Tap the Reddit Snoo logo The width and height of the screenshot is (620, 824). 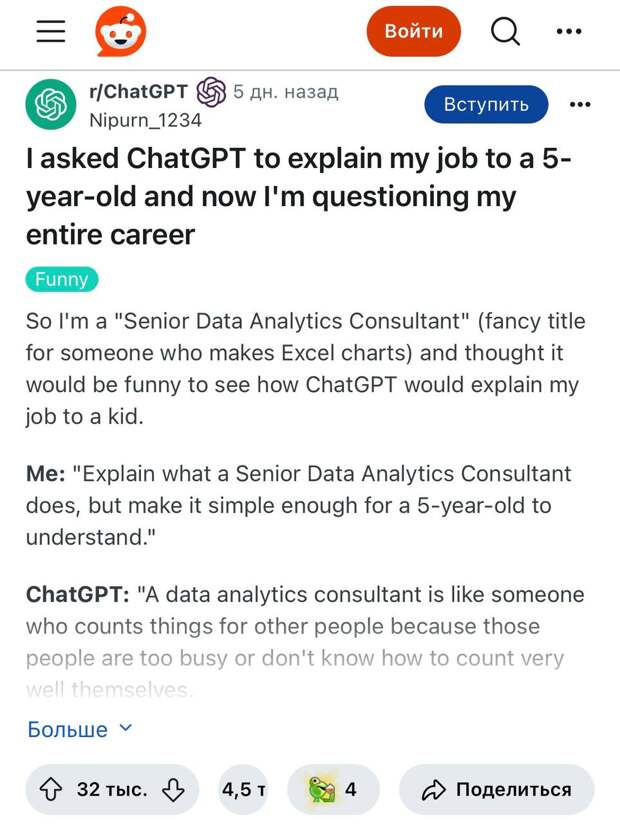121,31
